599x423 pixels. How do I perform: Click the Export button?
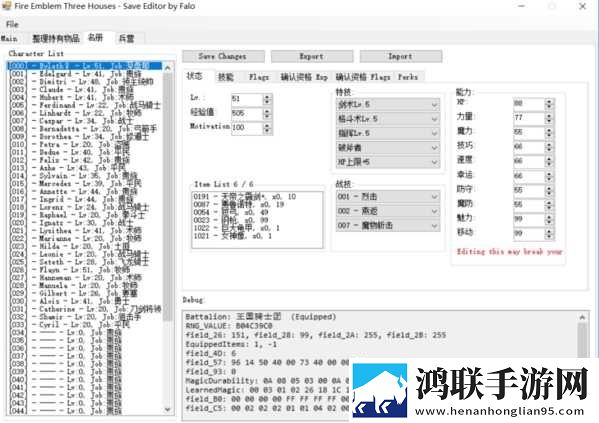[x=312, y=56]
